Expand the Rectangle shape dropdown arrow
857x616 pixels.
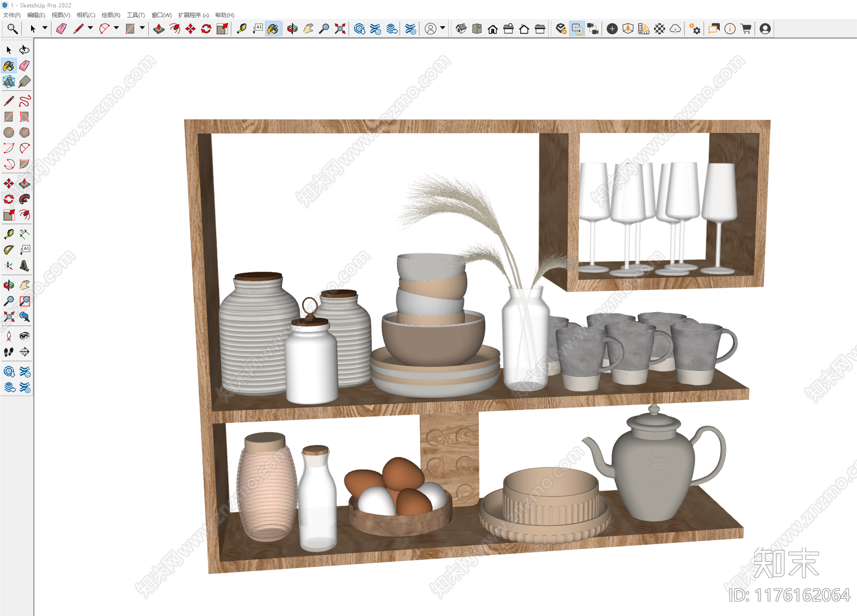click(142, 28)
